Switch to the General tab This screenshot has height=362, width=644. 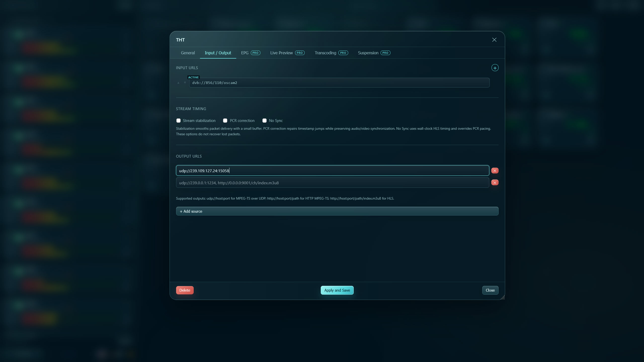click(188, 53)
